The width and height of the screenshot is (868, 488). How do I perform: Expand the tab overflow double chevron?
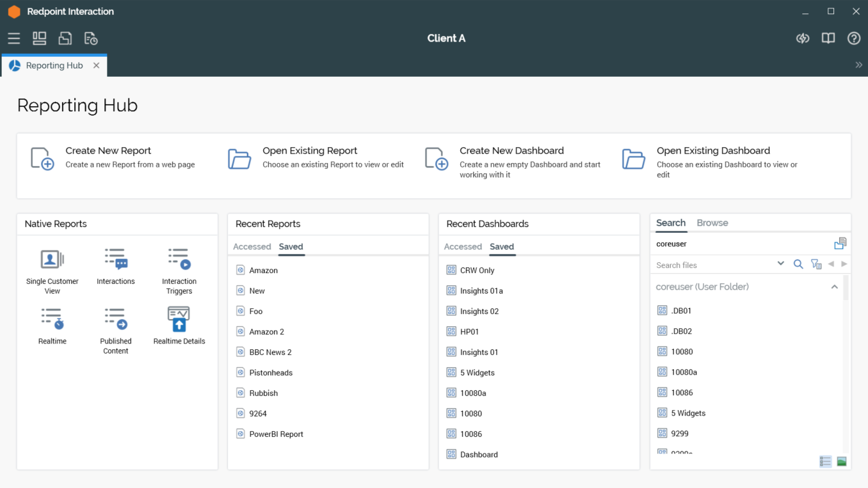point(858,65)
